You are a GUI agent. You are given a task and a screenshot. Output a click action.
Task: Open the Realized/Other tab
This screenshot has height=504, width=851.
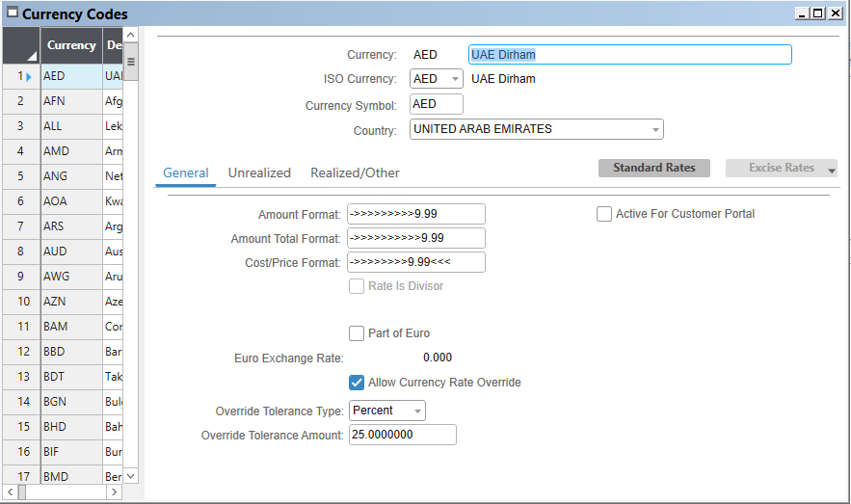click(355, 172)
